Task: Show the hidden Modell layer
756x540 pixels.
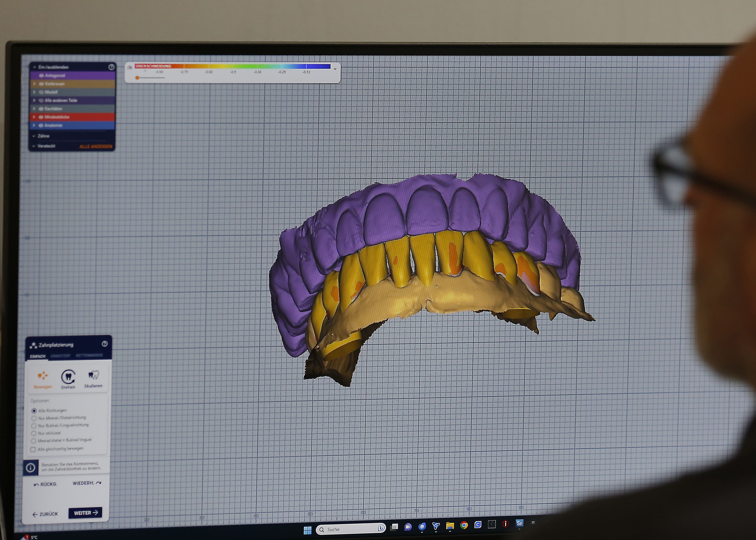Action: [41, 92]
